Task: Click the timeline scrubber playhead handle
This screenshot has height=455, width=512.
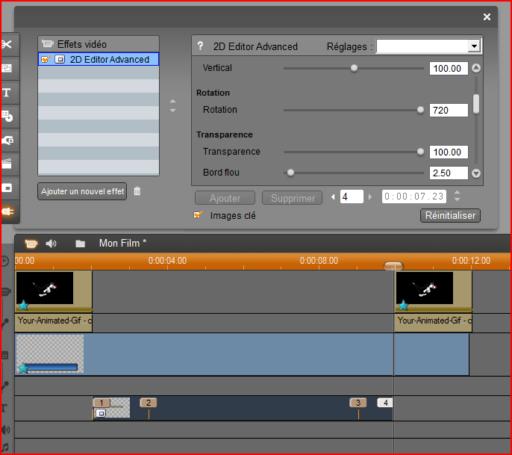Action: coord(393,266)
